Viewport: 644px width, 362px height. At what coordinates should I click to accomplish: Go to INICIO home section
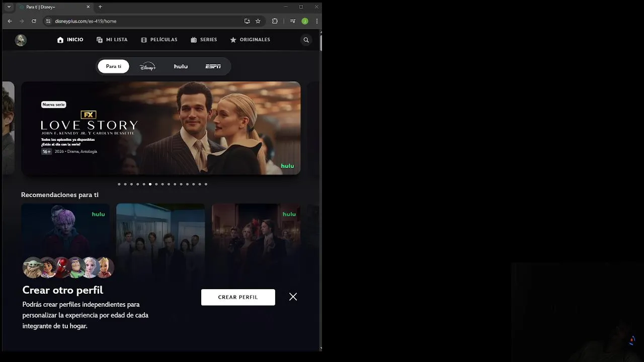click(x=70, y=40)
